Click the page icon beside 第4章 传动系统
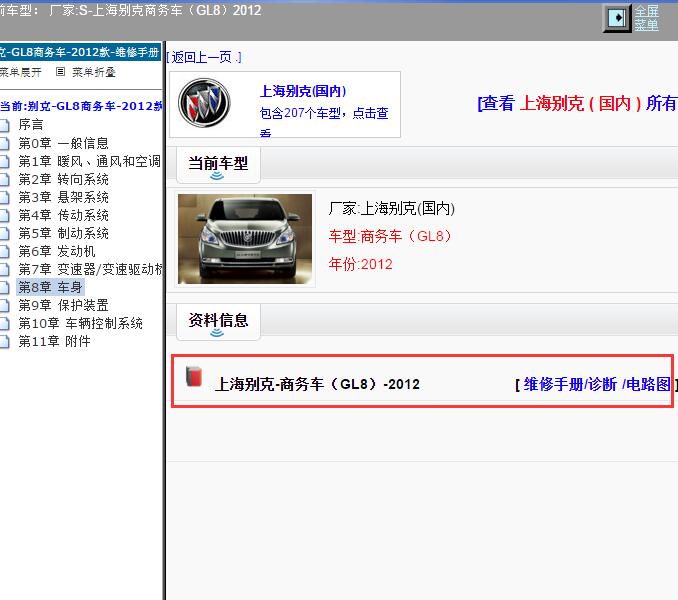Screen dimensions: 678x600 [x=5, y=215]
